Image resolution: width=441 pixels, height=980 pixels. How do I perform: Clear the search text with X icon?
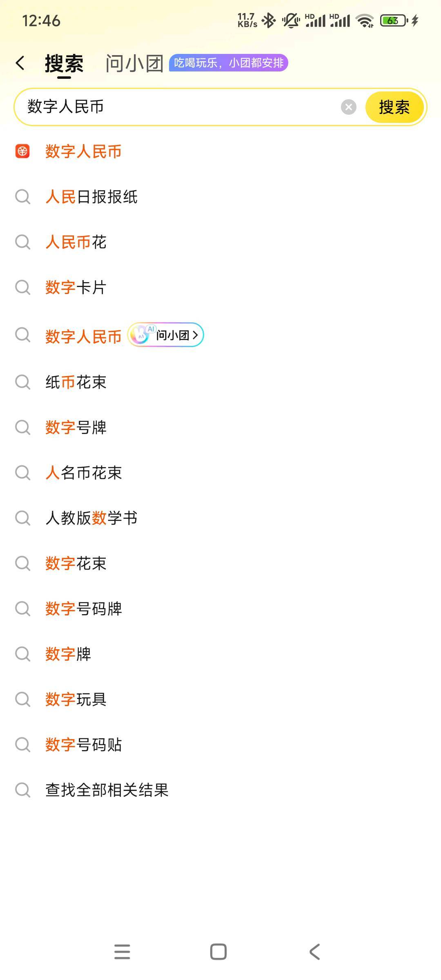pos(348,107)
